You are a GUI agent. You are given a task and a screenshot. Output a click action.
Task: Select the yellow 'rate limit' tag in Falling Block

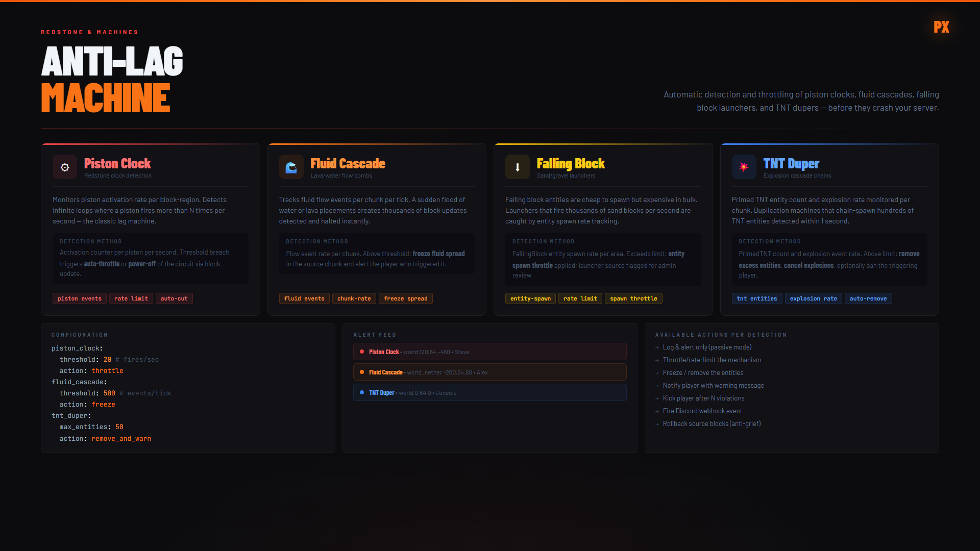coord(580,298)
